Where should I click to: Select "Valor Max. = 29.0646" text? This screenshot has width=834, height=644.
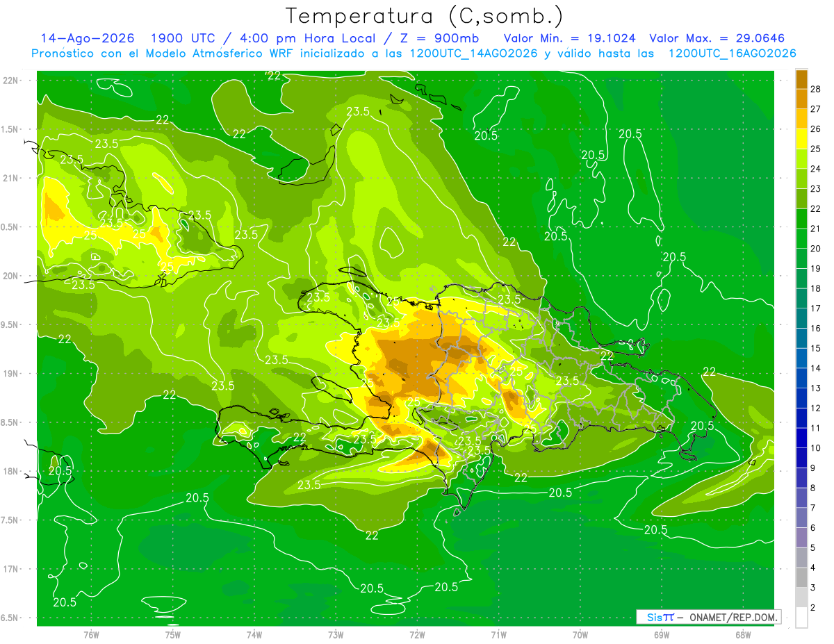(717, 38)
